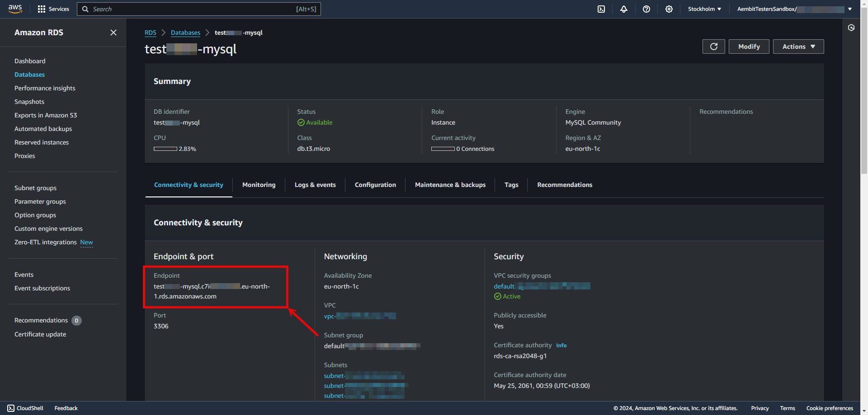Open the AembitTestersSandbox account menu
This screenshot has width=868, height=415.
(794, 9)
